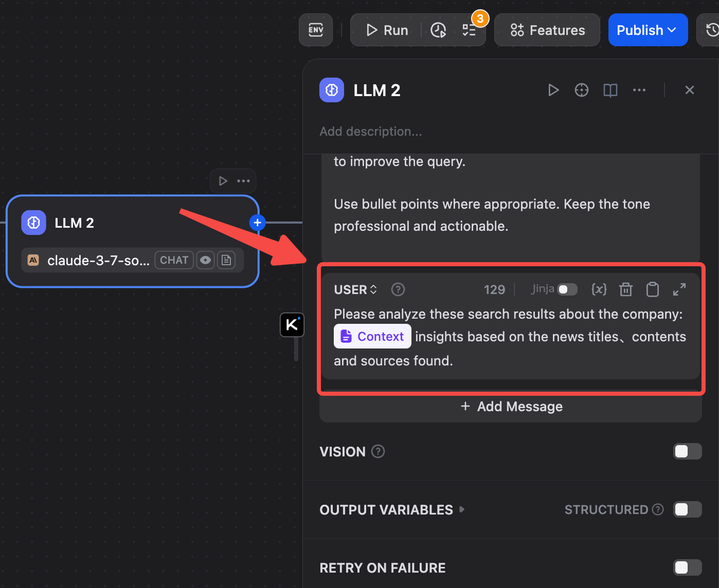Open the VISION help icon
Screen dimensions: 719x588
click(x=378, y=451)
